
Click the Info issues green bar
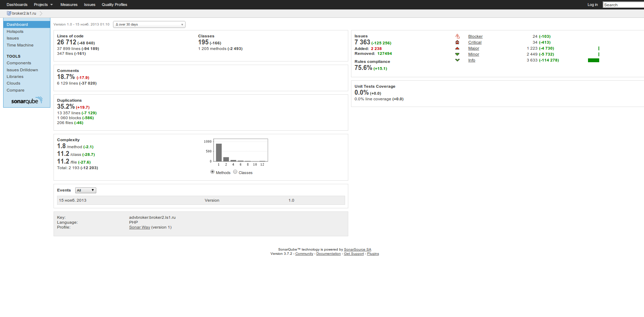tap(594, 60)
